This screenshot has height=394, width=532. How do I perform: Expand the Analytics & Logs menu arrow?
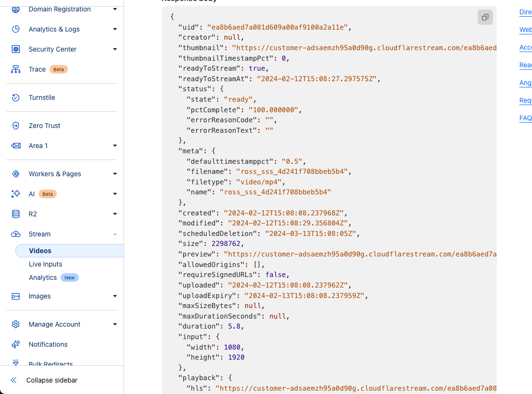click(x=115, y=29)
